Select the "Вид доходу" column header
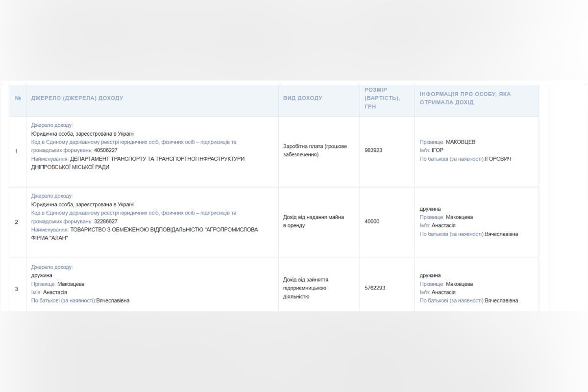The height and width of the screenshot is (392, 588). click(302, 98)
